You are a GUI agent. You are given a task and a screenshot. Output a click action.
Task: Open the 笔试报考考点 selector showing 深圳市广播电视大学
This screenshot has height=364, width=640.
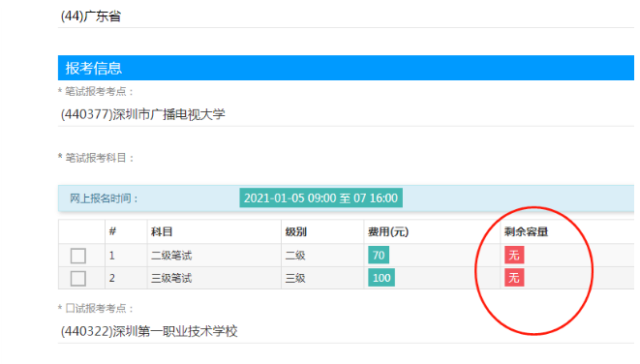[x=346, y=114]
